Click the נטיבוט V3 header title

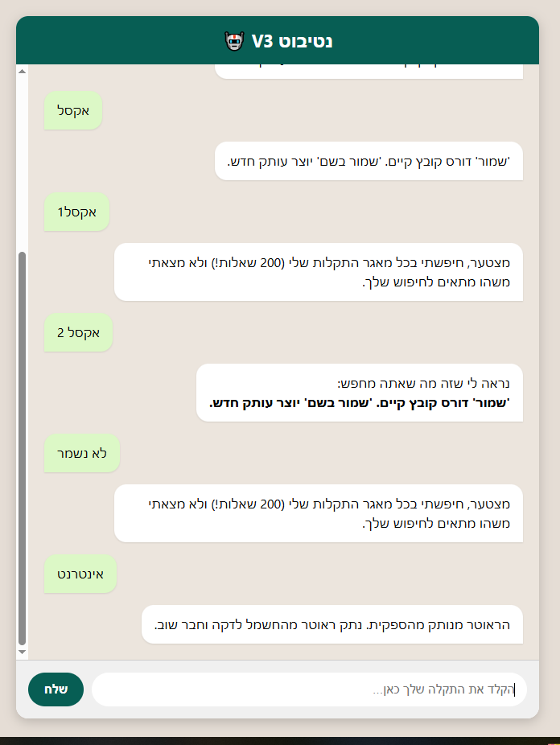292,41
